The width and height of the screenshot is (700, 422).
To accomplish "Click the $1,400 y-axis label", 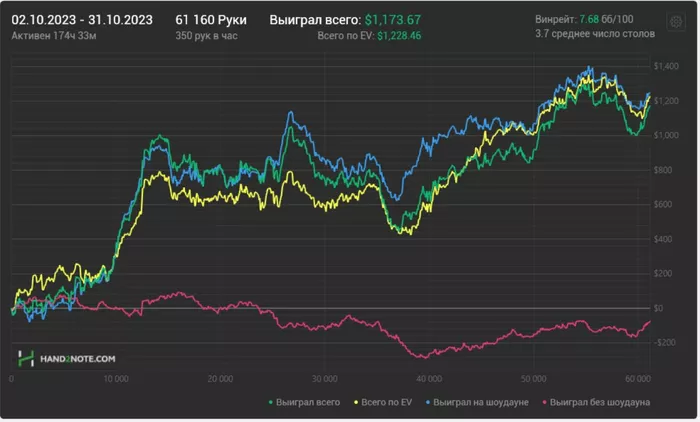I will click(x=666, y=66).
